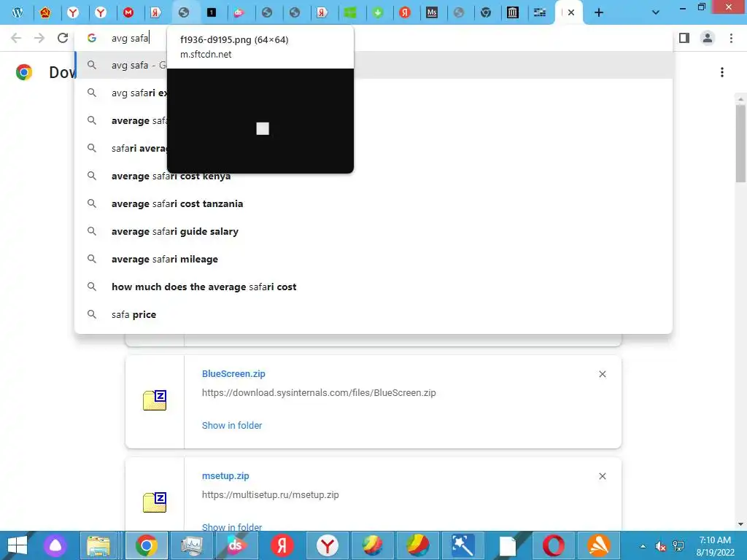Screen dimensions: 747x560
Task: Open the black square '1' favicon tab
Action: click(212, 13)
